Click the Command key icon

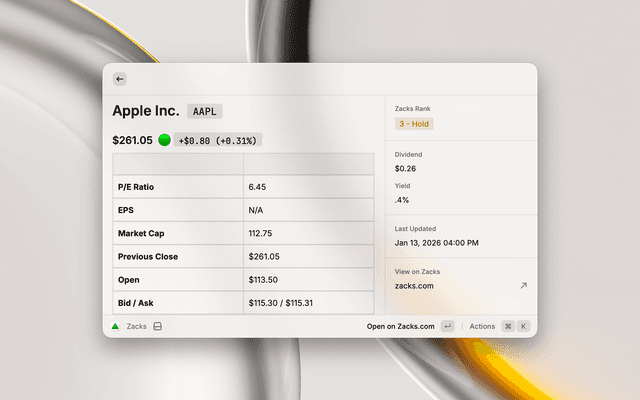pyautogui.click(x=508, y=326)
